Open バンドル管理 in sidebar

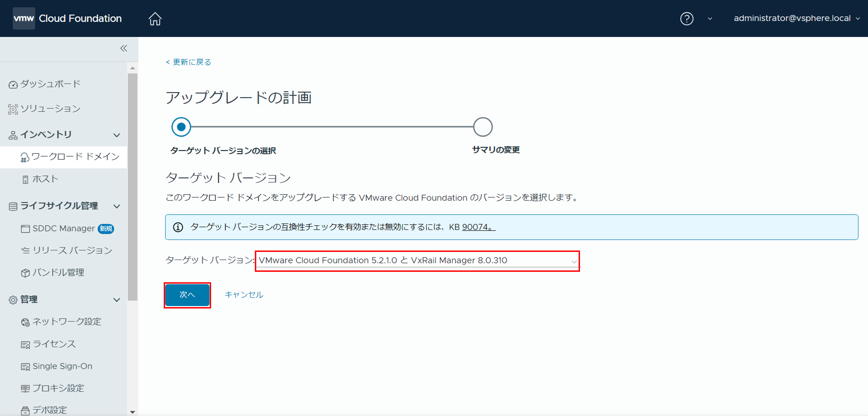(x=58, y=272)
